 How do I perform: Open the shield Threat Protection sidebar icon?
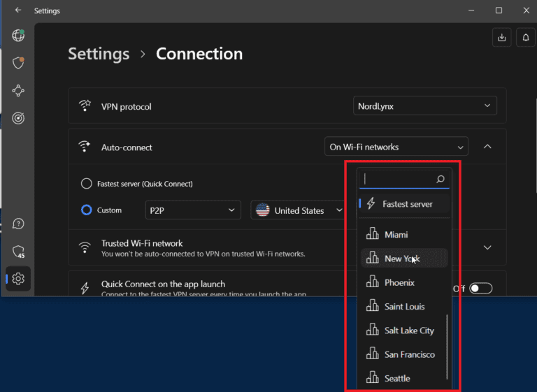18,63
